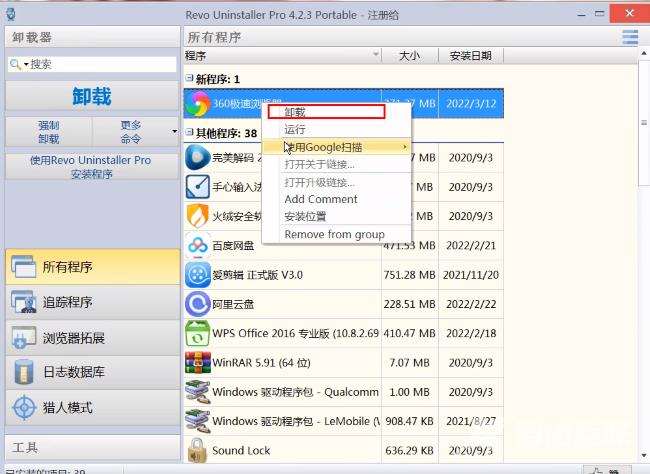Open the 更多命令 dropdown arrow
The image size is (650, 474).
tap(175, 132)
